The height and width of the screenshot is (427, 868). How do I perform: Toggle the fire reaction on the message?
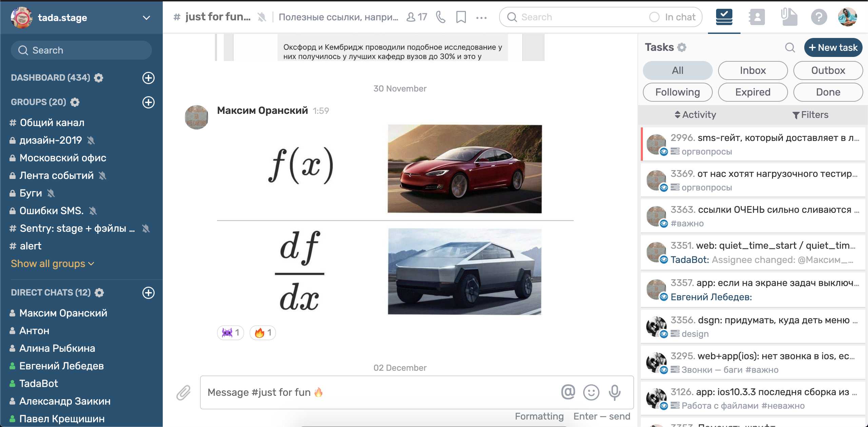263,333
